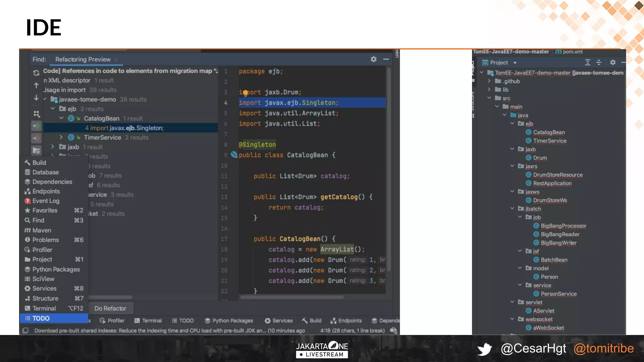Open Project panel gear settings
This screenshot has width=644, height=362.
pos(613,63)
